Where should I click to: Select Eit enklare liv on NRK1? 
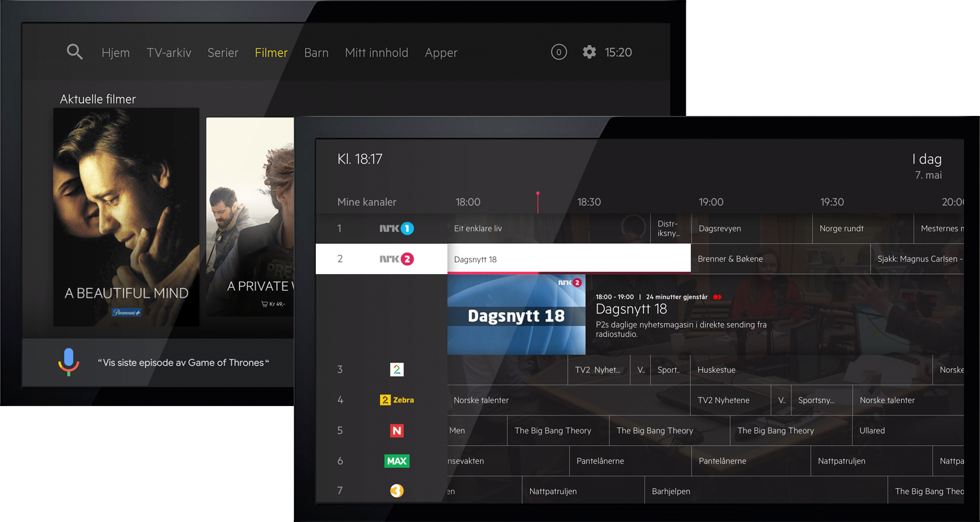(549, 228)
